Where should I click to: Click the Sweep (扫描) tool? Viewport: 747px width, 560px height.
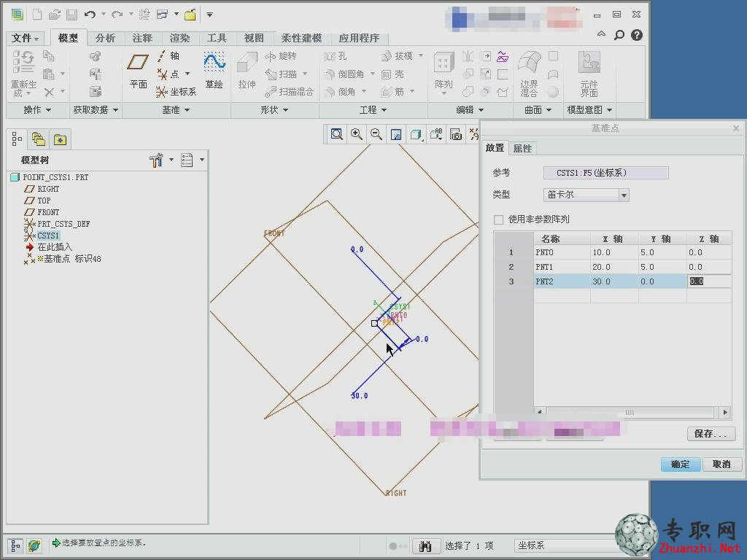pos(282,74)
